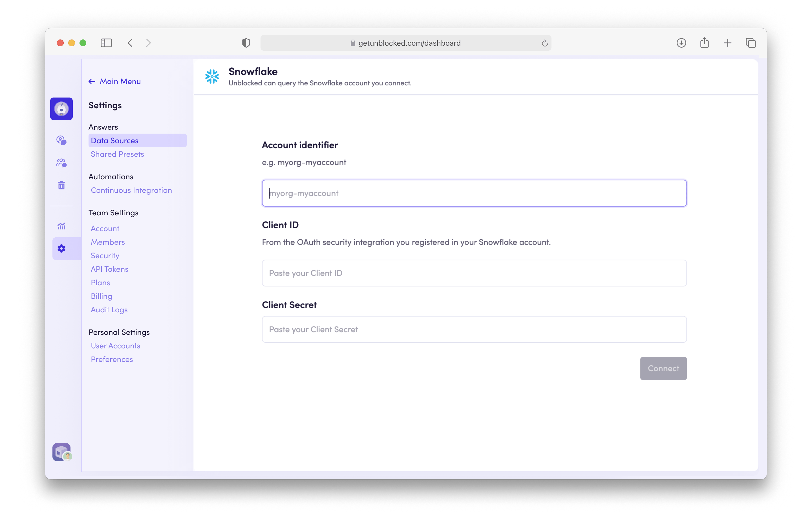Click the 'Unblocked can query the Snowflake account' subtitle

click(320, 83)
